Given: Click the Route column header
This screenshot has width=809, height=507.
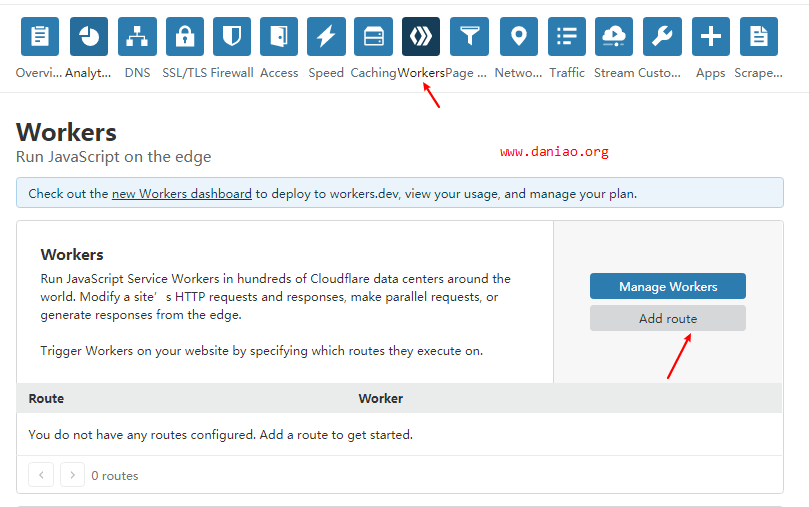Looking at the screenshot, I should [x=46, y=399].
